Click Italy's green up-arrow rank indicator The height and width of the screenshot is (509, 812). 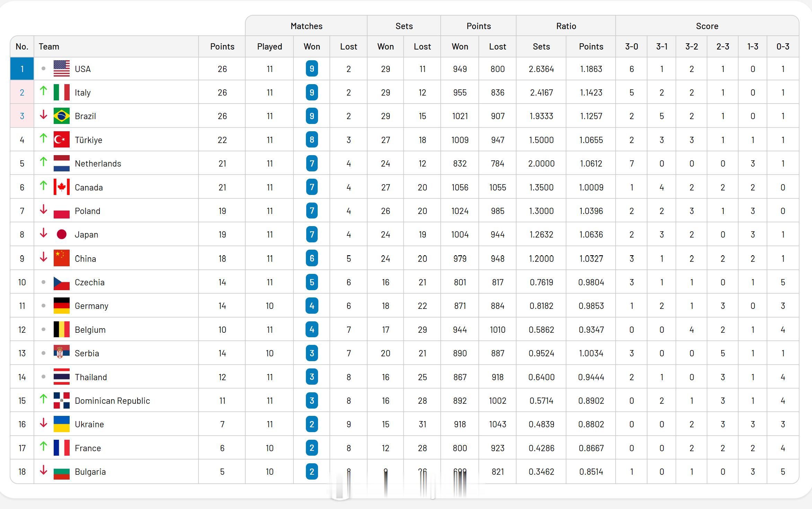pyautogui.click(x=43, y=91)
